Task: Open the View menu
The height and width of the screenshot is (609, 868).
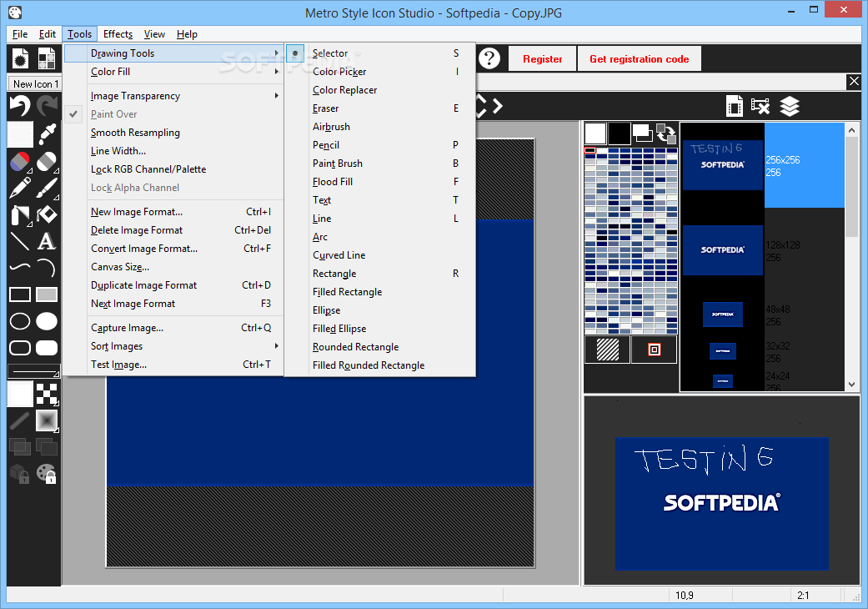Action: click(154, 33)
